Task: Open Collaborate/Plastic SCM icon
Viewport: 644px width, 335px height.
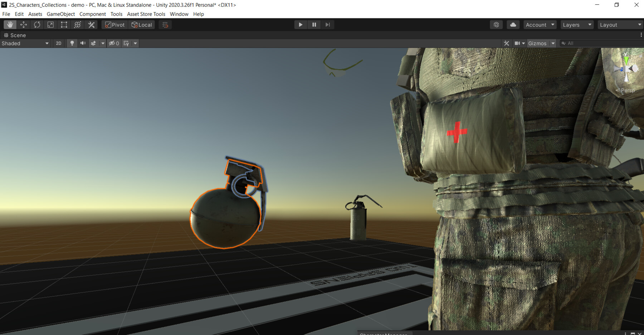Action: [496, 25]
